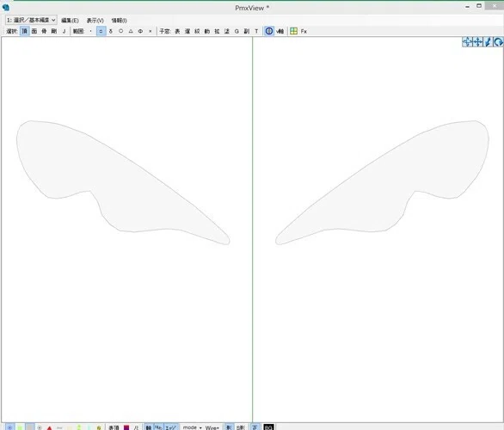Toggle the blue circular mirror icon
Image resolution: width=504 pixels, height=430 pixels.
click(269, 31)
